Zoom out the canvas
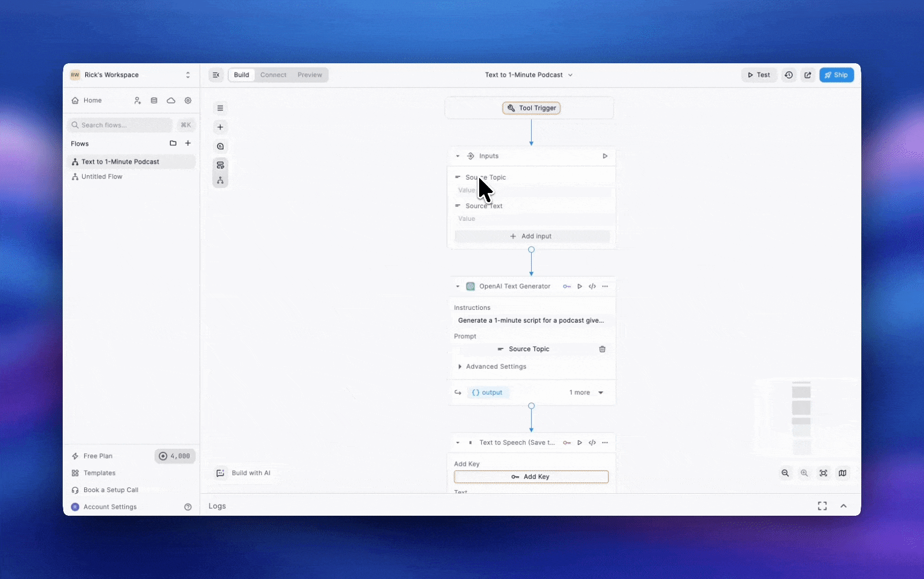924x579 pixels. [785, 473]
